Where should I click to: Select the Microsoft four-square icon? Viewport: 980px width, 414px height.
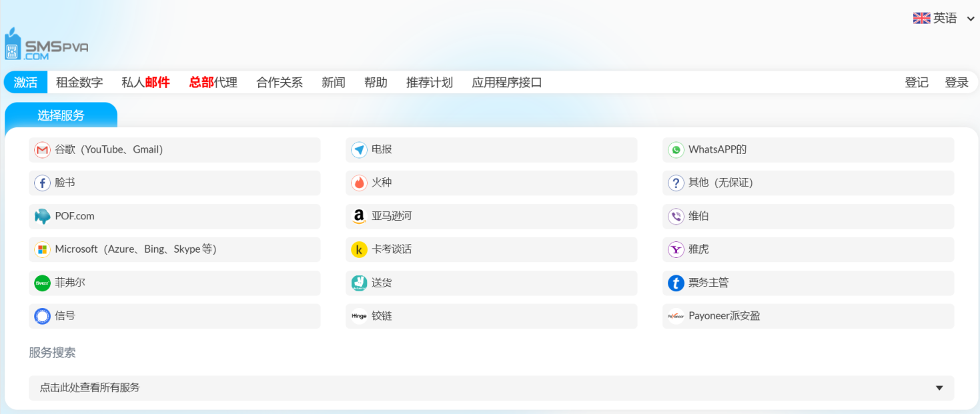coord(42,249)
